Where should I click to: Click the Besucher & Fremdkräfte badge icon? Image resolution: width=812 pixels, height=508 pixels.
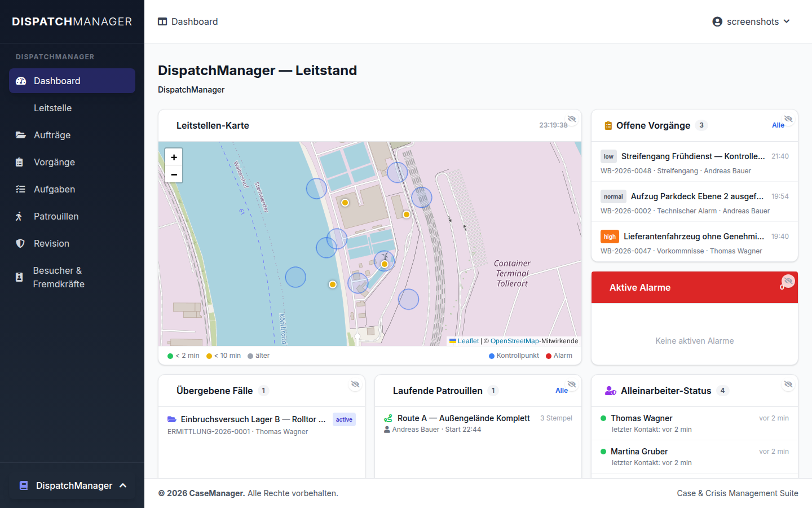click(19, 277)
